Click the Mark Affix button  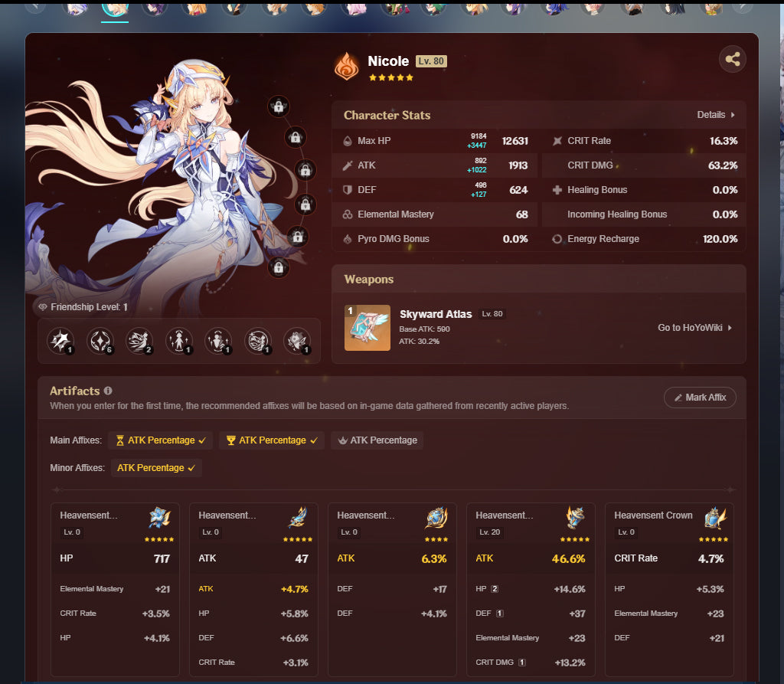pyautogui.click(x=700, y=398)
